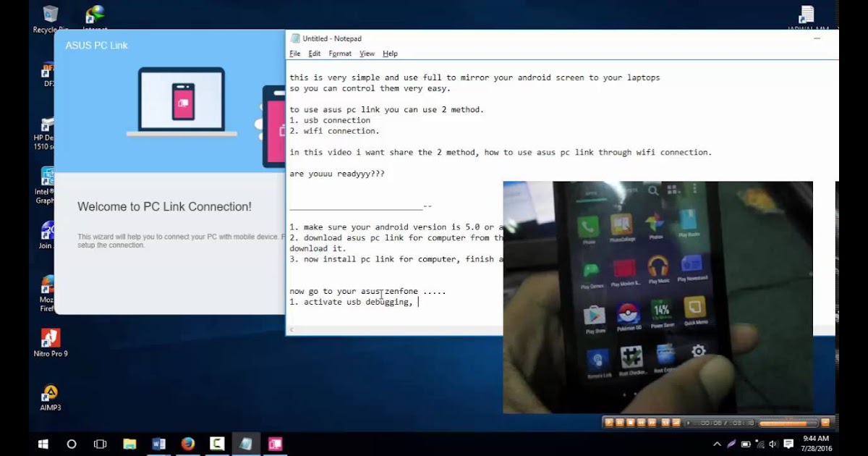This screenshot has width=868, height=456.
Task: Select the Mozilla Firefox desktop shortcut
Action: (x=48, y=293)
